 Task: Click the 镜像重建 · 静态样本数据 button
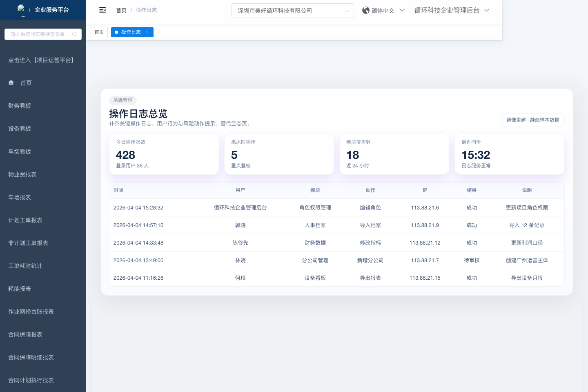532,120
